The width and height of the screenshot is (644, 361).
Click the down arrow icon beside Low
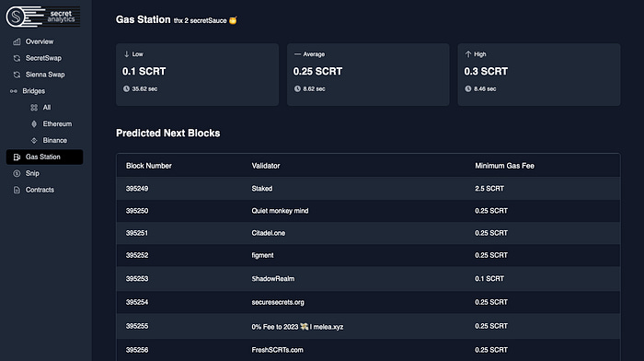click(127, 53)
